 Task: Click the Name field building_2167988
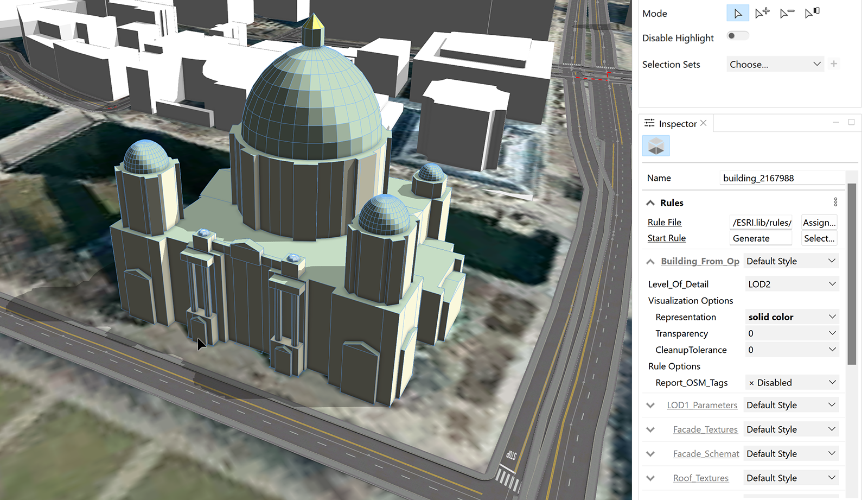coord(781,178)
